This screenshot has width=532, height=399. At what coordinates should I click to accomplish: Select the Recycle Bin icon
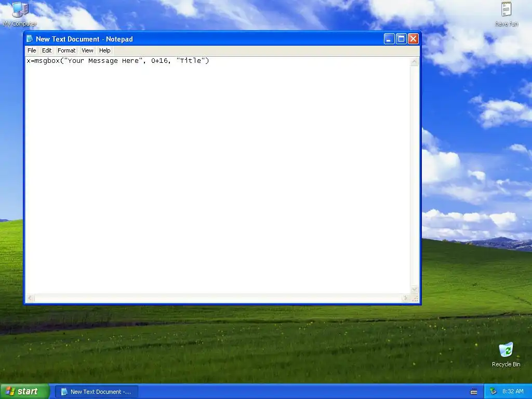tap(506, 354)
